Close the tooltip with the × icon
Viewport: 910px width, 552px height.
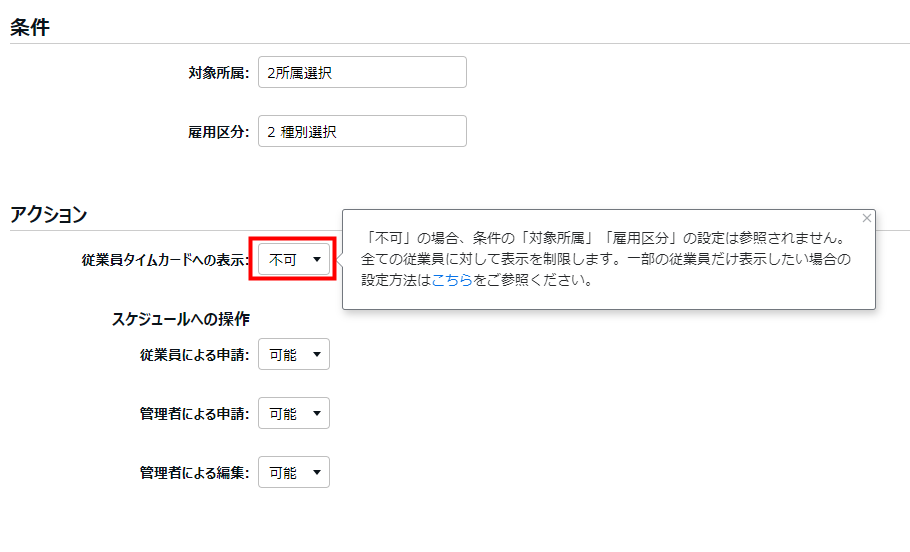click(x=866, y=218)
